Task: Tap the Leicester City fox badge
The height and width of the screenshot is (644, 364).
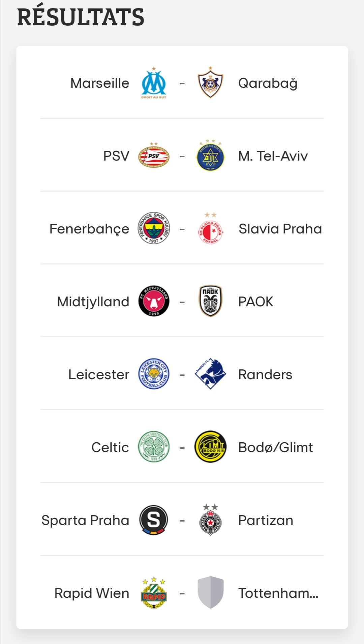Action: [x=154, y=374]
